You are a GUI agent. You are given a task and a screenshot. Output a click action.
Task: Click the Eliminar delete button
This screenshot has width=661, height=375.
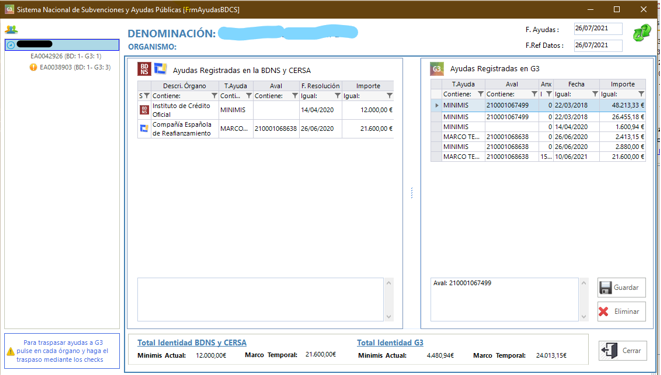click(x=621, y=312)
